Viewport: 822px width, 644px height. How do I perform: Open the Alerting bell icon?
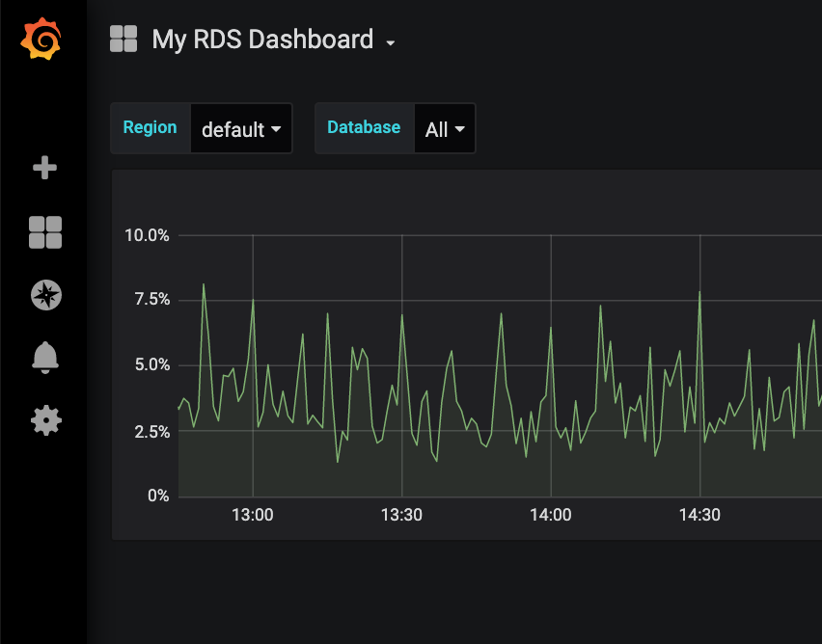(45, 358)
